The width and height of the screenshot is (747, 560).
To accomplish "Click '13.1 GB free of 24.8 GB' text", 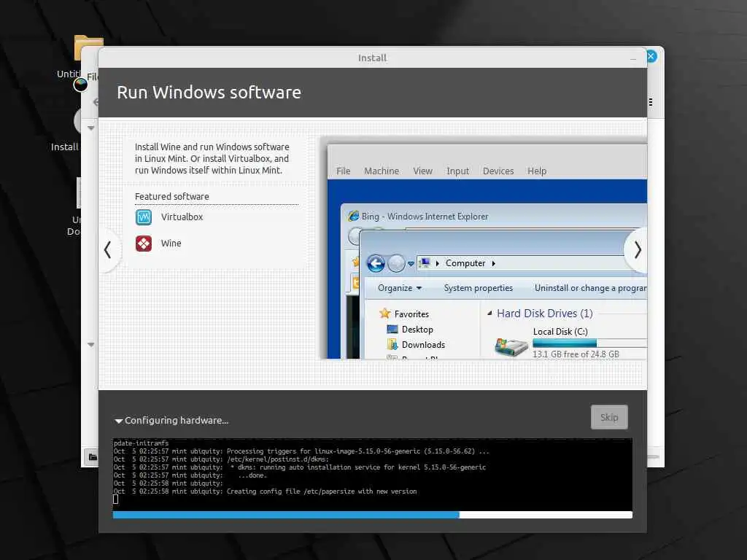I will (x=576, y=354).
